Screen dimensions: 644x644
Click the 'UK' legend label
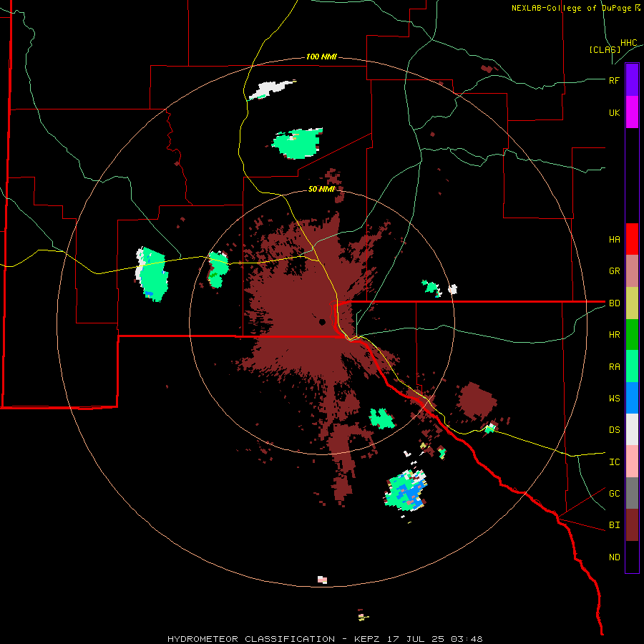614,112
